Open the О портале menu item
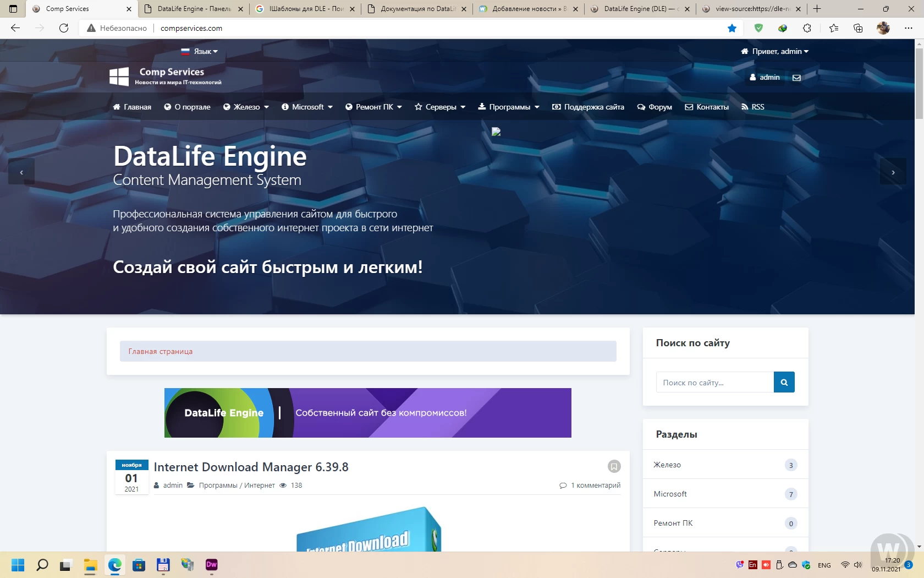This screenshot has width=924, height=578. [x=187, y=107]
